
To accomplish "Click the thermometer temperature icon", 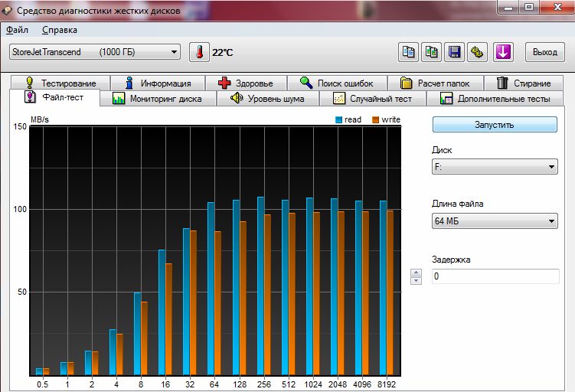I will [x=198, y=52].
